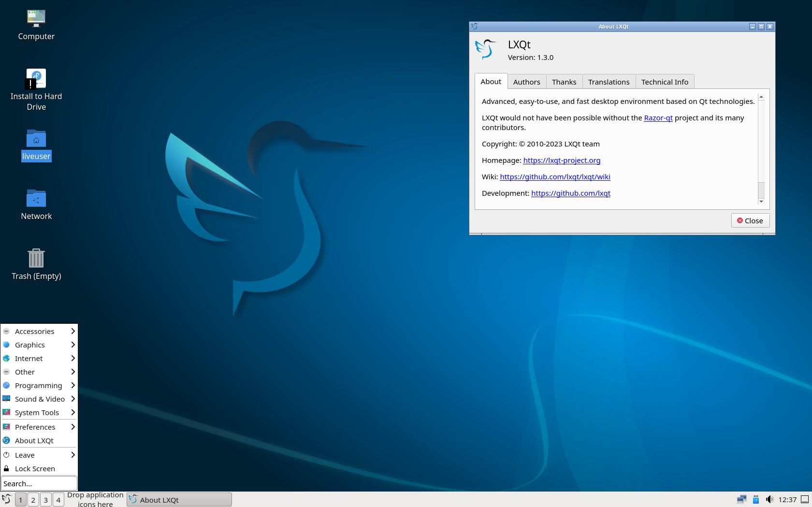Click the removable media tray icon
812x507 pixels.
tap(756, 499)
